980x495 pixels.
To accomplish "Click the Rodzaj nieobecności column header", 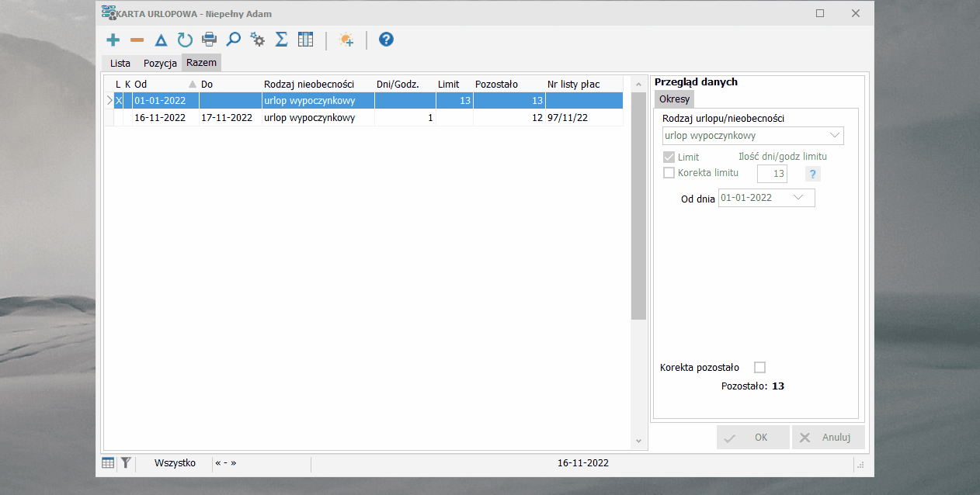I will tap(318, 84).
